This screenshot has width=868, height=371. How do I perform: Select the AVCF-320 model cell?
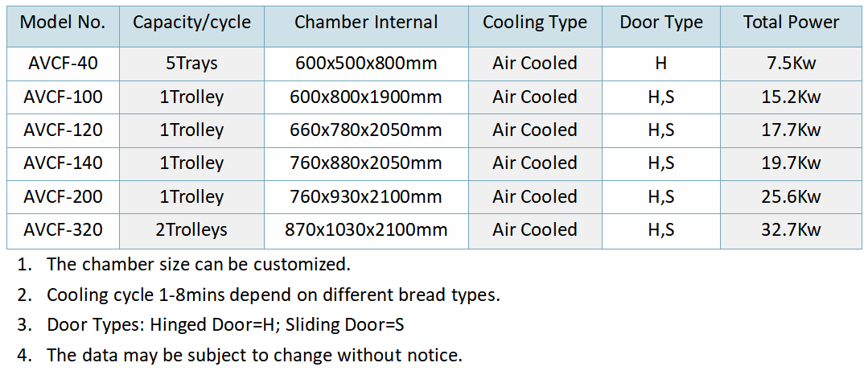[63, 230]
